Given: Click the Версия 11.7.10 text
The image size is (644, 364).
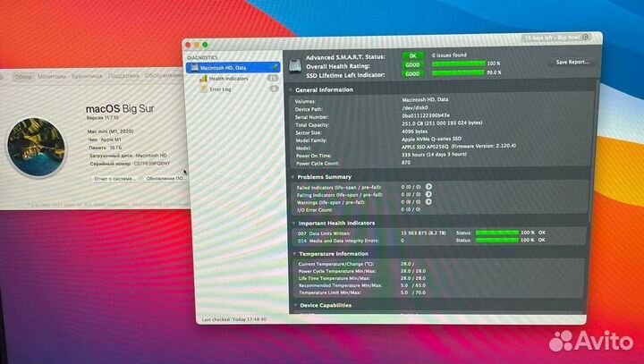Looking at the screenshot, I should pyautogui.click(x=102, y=118).
